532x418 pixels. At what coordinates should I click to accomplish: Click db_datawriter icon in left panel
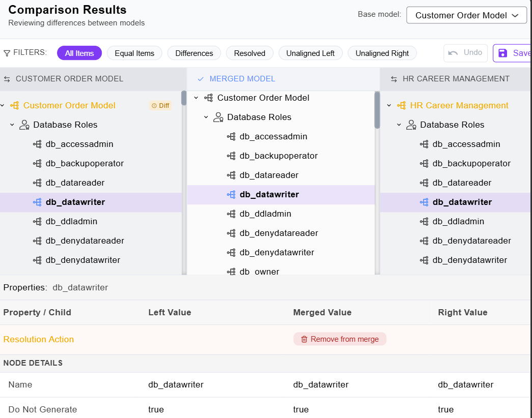tap(37, 202)
